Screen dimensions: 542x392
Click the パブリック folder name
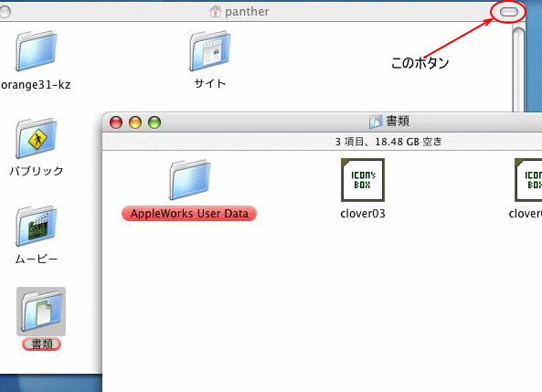point(37,171)
